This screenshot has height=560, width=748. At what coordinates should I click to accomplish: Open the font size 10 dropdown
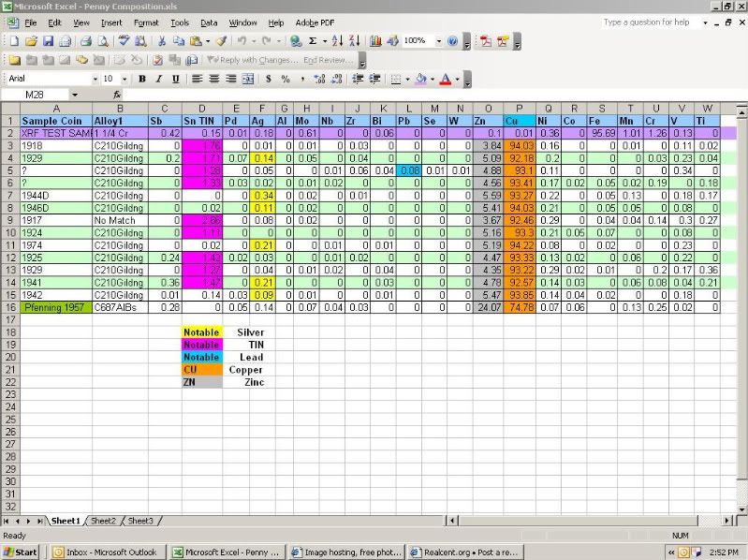coord(124,80)
